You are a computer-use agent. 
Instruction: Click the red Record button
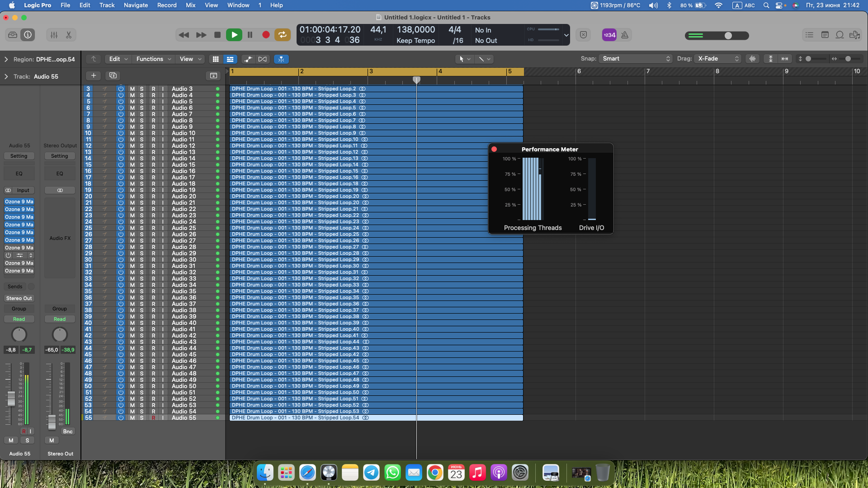266,35
